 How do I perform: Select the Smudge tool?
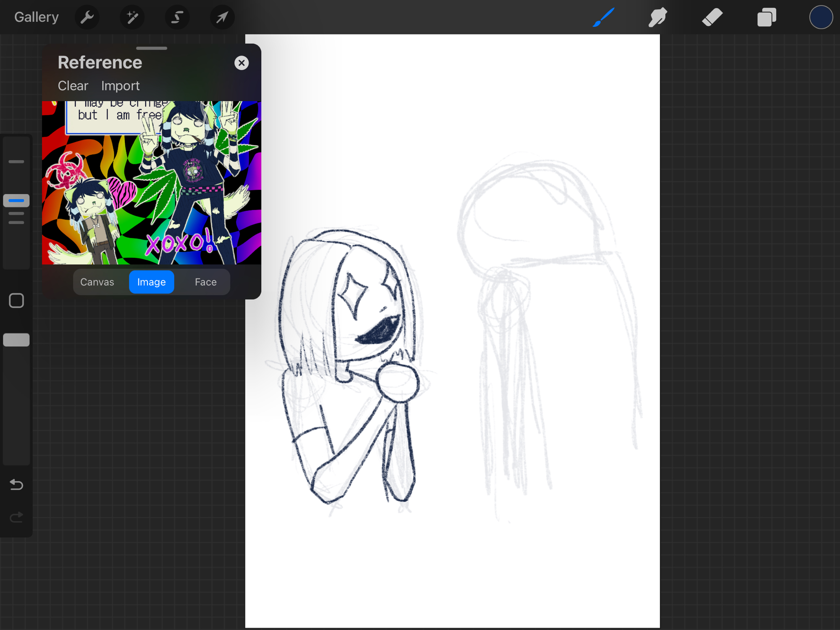(x=657, y=17)
